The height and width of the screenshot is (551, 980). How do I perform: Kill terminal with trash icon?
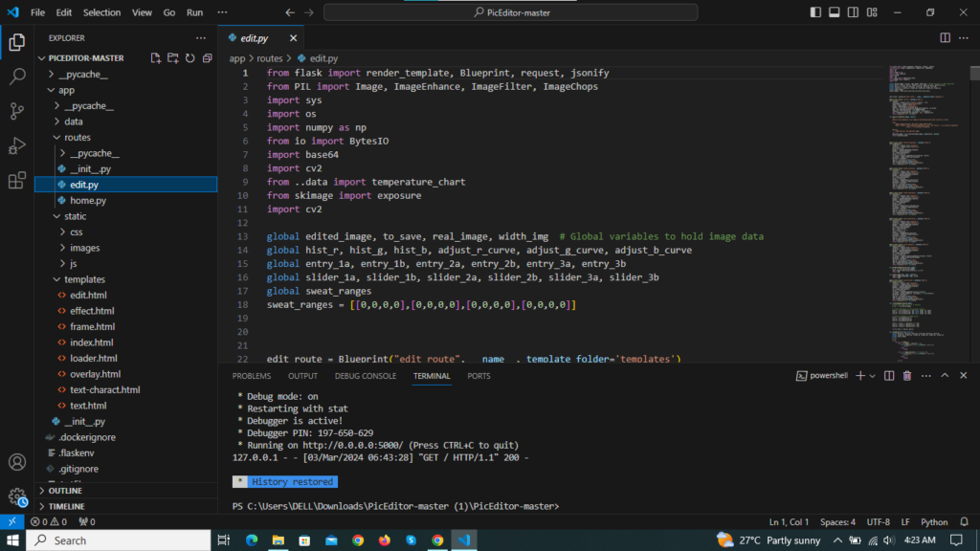point(907,376)
